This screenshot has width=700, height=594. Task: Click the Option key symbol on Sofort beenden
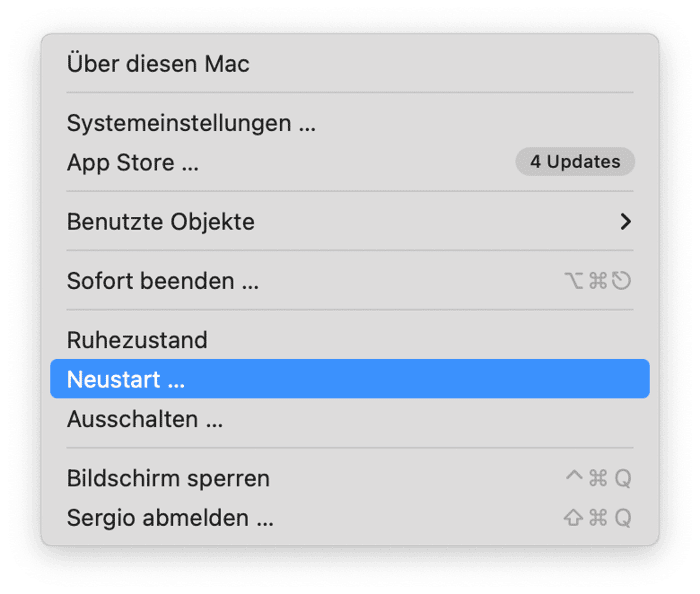[x=574, y=281]
